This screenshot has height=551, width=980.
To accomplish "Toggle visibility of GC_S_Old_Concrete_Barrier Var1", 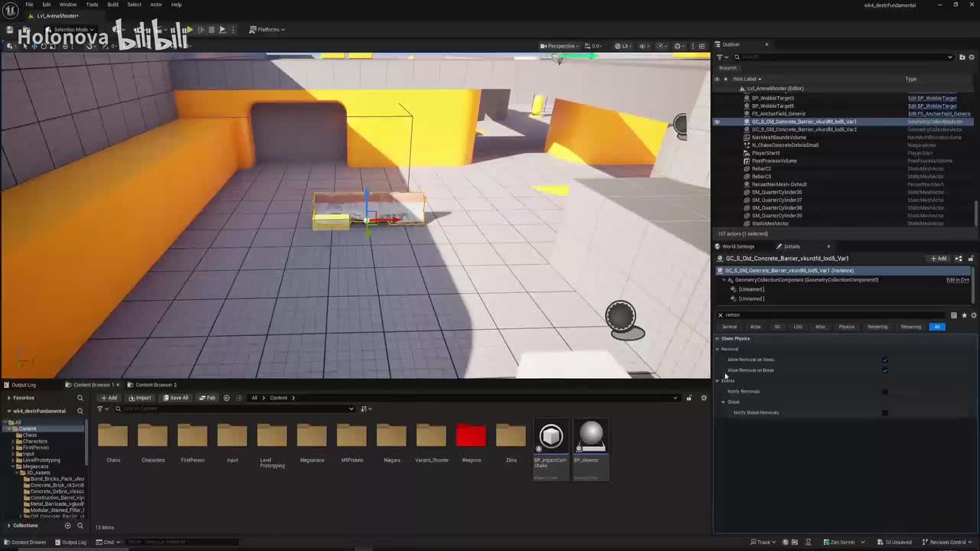I will coord(717,122).
